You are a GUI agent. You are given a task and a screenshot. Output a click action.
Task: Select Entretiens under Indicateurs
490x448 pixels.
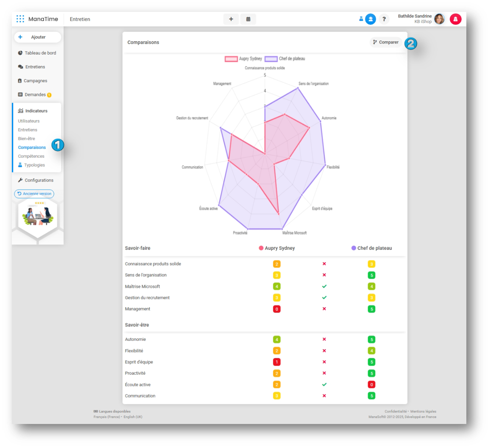(x=27, y=130)
